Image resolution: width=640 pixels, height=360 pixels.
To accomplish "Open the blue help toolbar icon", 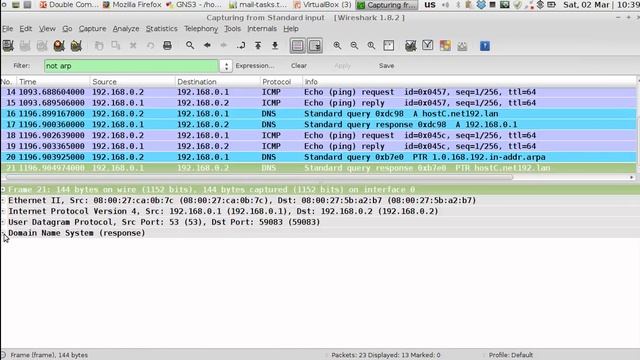I will (x=484, y=46).
